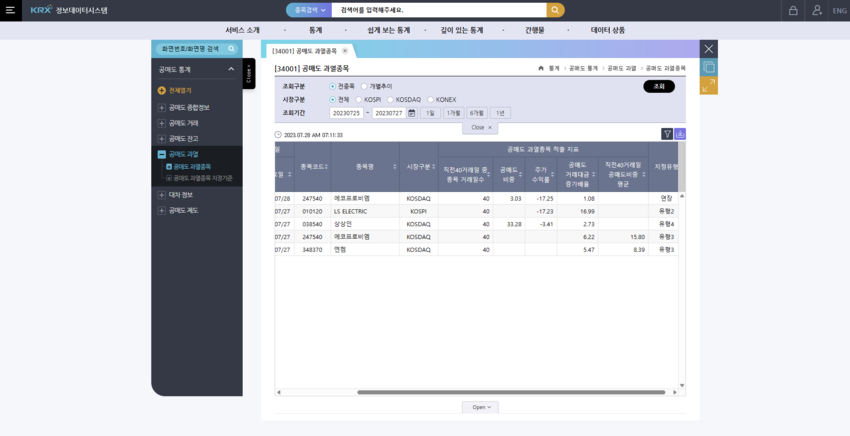Expand 공매도 제도 tree node
The width and height of the screenshot is (850, 436).
pos(162,210)
